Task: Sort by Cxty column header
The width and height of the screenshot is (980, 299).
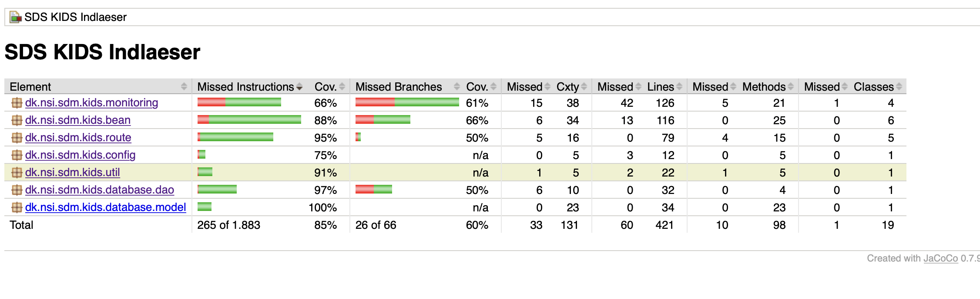Action: click(x=567, y=87)
